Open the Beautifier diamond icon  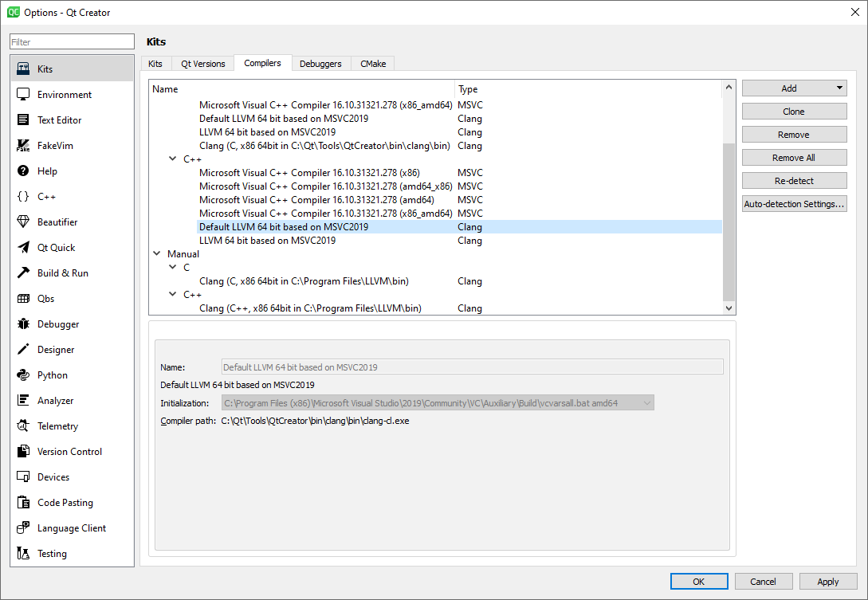click(x=23, y=222)
